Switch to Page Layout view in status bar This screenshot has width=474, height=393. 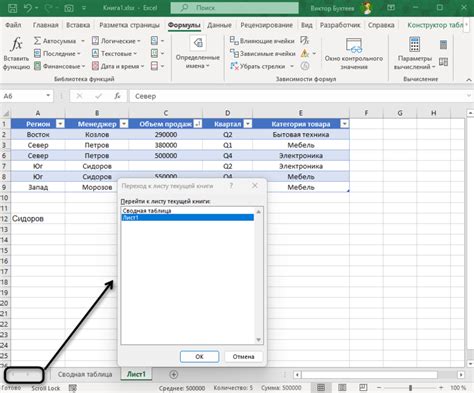tap(342, 388)
